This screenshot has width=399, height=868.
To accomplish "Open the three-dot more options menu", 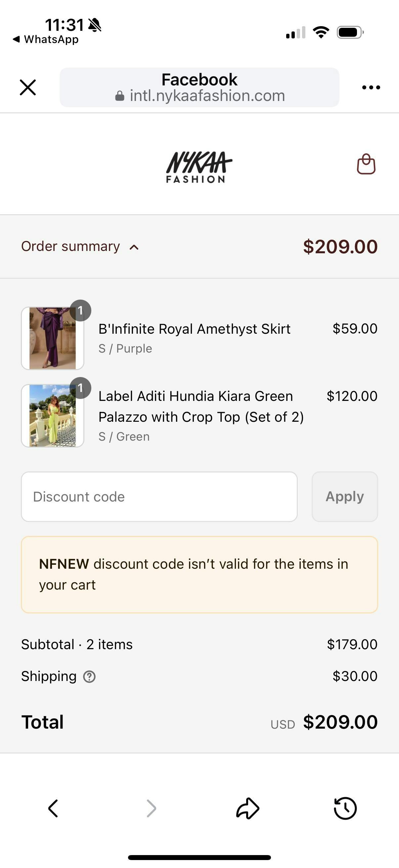I will click(371, 88).
